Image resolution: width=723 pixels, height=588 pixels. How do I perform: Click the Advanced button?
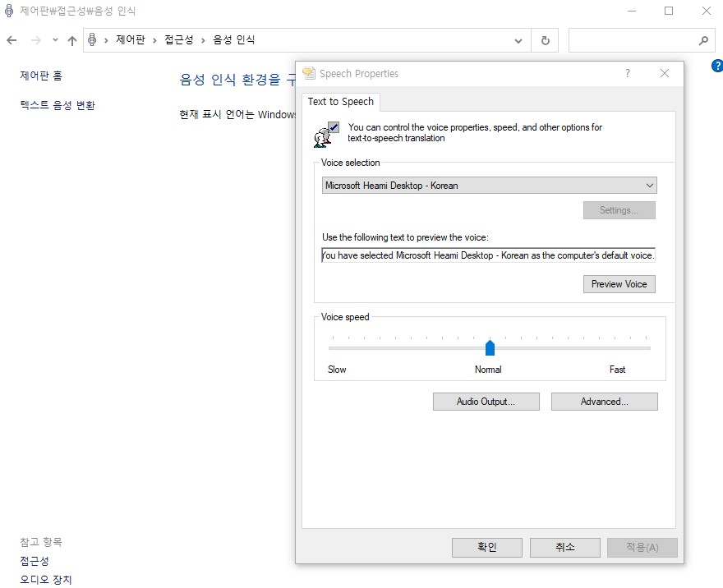(x=604, y=402)
